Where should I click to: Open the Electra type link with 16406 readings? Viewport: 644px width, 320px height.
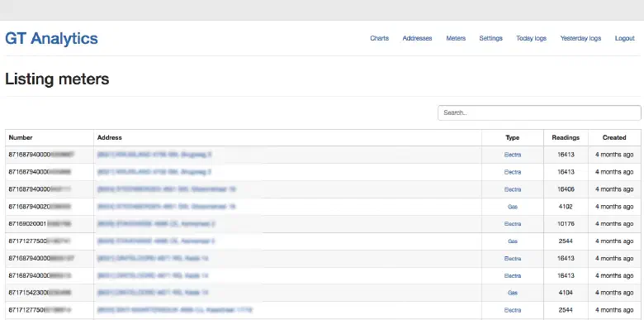[x=513, y=189]
